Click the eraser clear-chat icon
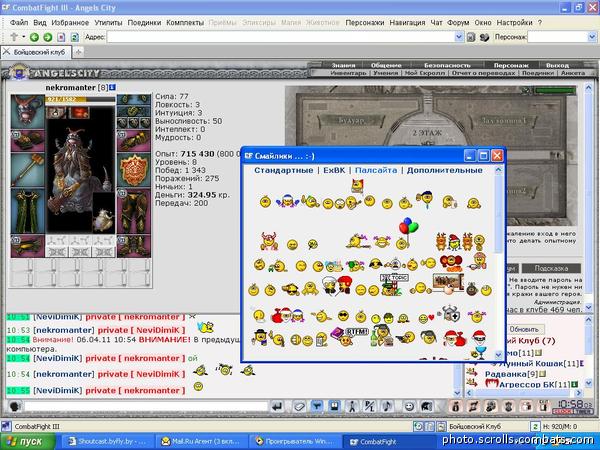This screenshot has height=450, width=600. (x=299, y=406)
